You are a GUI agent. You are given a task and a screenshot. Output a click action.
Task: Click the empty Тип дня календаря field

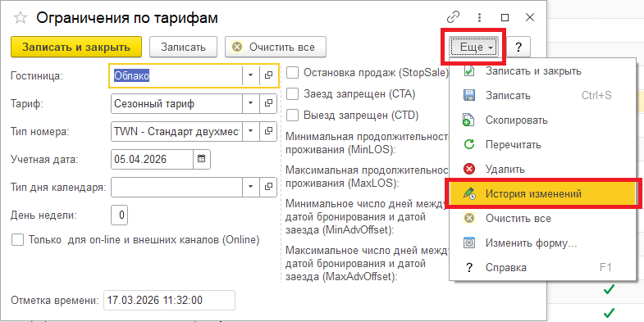point(176,187)
